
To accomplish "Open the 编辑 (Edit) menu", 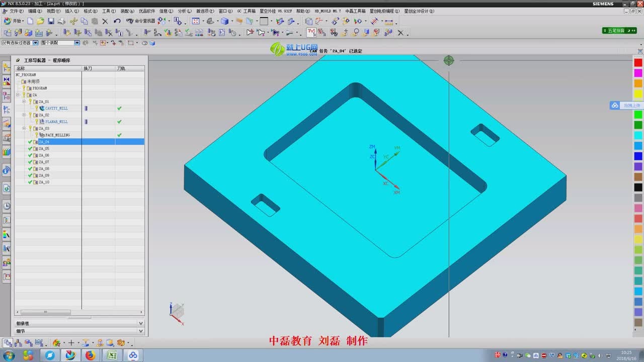I will tap(35, 11).
